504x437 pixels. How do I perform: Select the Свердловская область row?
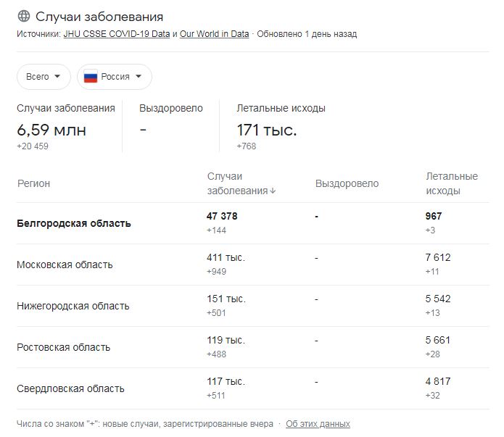point(253,388)
